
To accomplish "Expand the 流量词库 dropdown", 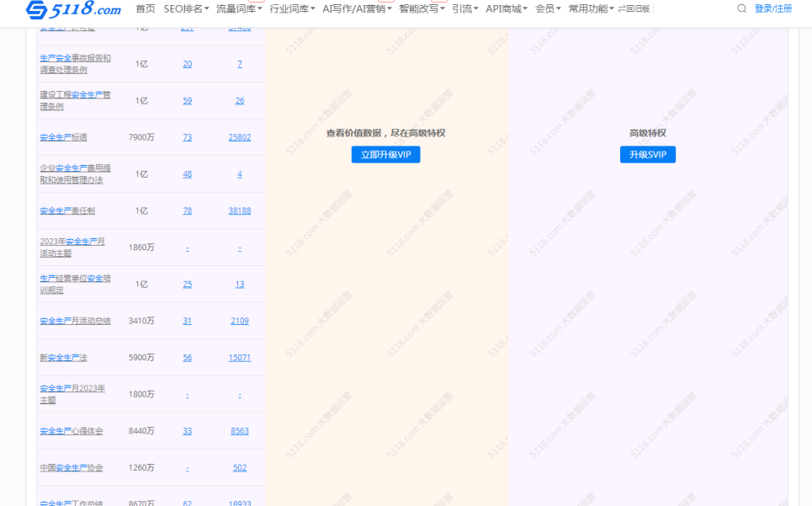I will point(236,9).
